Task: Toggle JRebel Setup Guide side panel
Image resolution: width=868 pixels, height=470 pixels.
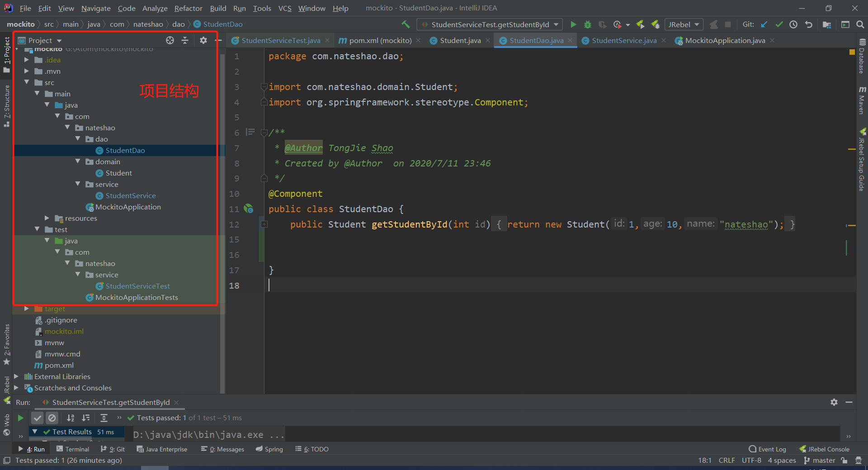Action: (x=862, y=160)
